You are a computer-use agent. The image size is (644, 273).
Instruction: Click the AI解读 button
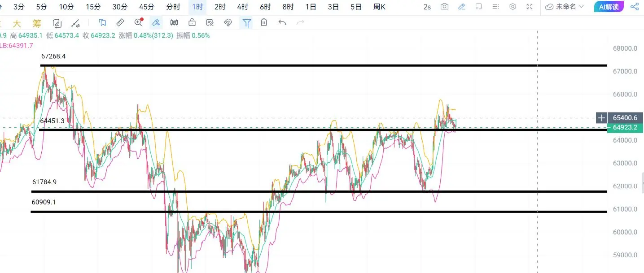(609, 7)
